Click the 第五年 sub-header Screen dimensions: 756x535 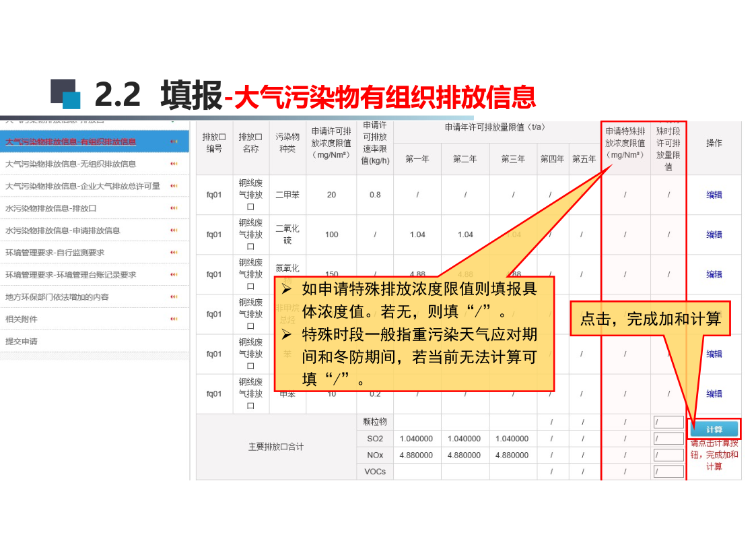[584, 159]
